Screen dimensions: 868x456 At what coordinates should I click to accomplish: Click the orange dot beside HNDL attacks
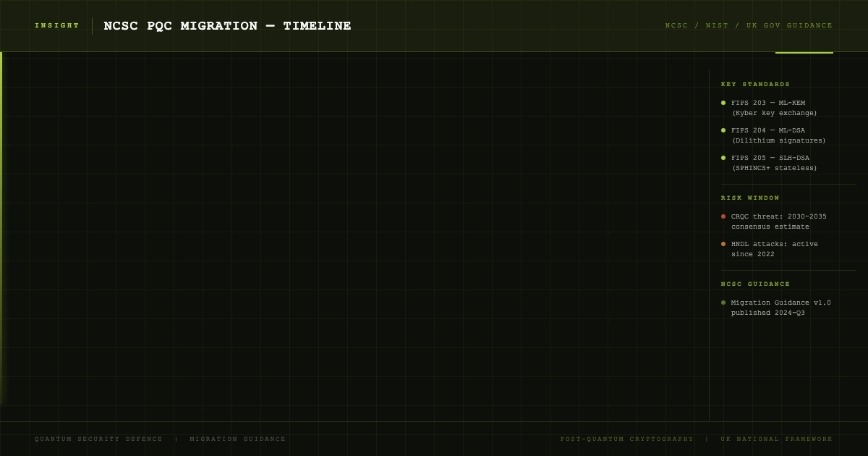coord(723,244)
